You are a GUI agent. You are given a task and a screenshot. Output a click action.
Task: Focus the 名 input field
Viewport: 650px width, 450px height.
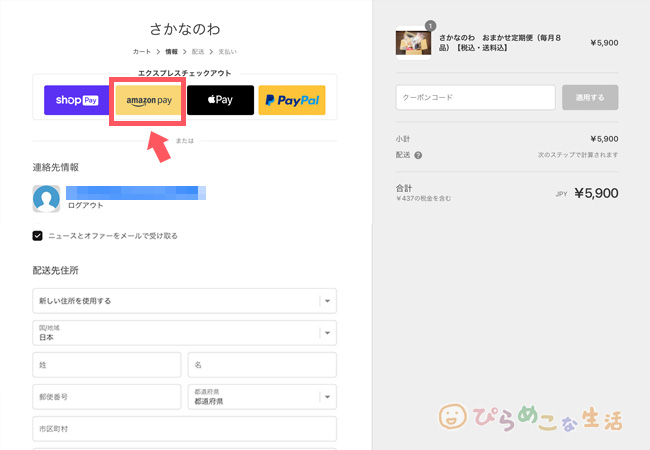pos(262,365)
